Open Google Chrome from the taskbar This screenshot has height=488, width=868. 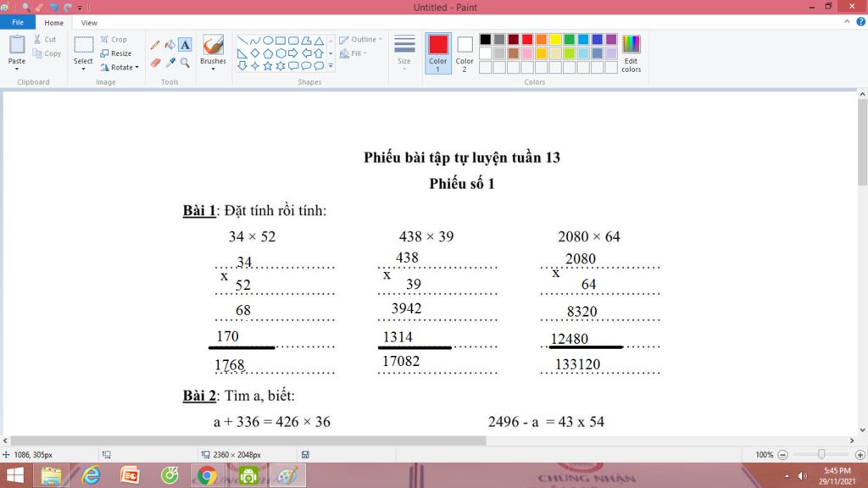pyautogui.click(x=207, y=475)
